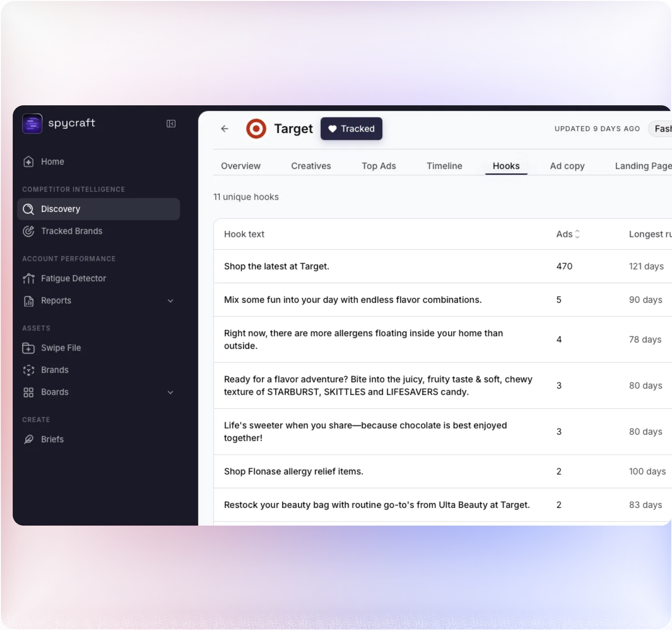The image size is (672, 630).
Task: Click the Boards grid icon
Action: [29, 392]
